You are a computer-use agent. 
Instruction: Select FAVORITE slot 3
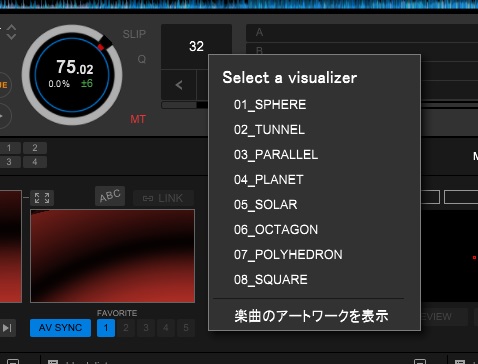[146, 328]
